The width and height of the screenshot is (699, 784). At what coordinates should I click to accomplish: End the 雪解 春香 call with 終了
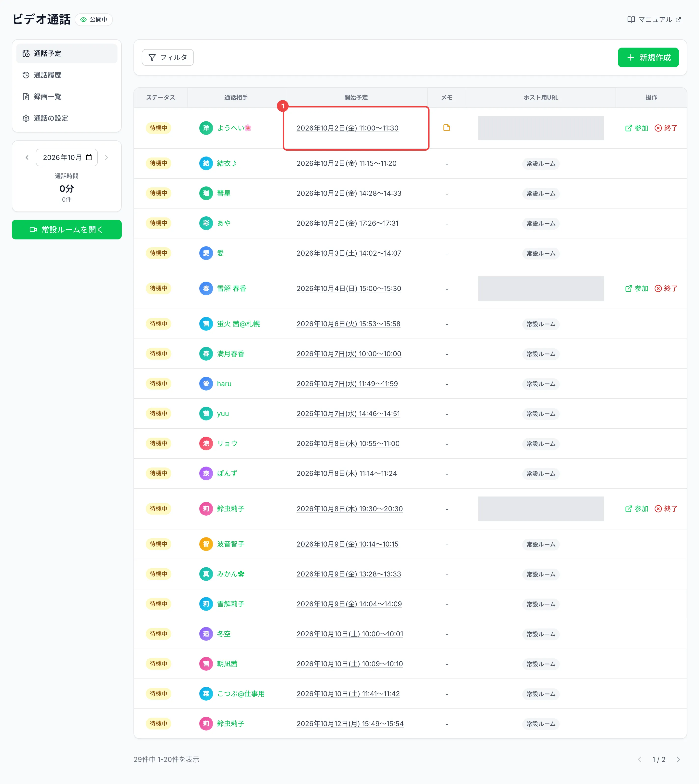pos(666,288)
